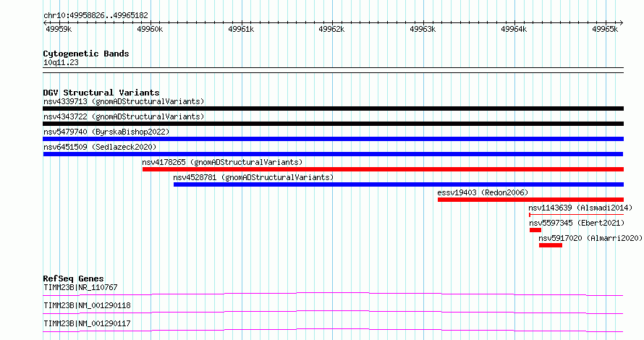Click the nsv4343722 variant label
Viewport: 644px width, 340px height.
pyautogui.click(x=124, y=116)
